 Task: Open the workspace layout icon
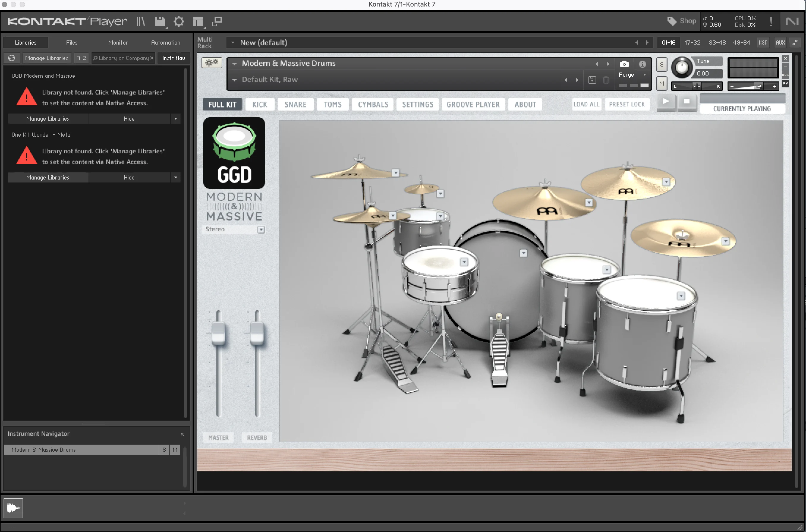tap(198, 22)
